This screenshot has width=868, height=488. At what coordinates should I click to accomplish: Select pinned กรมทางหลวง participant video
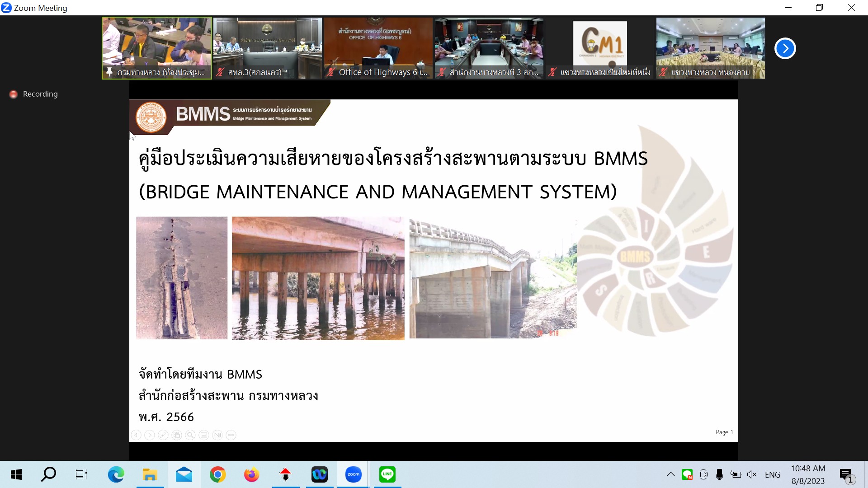point(156,48)
